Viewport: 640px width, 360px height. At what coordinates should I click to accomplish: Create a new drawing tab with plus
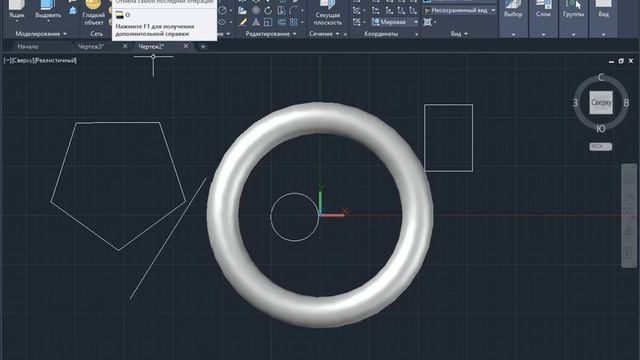pos(203,47)
